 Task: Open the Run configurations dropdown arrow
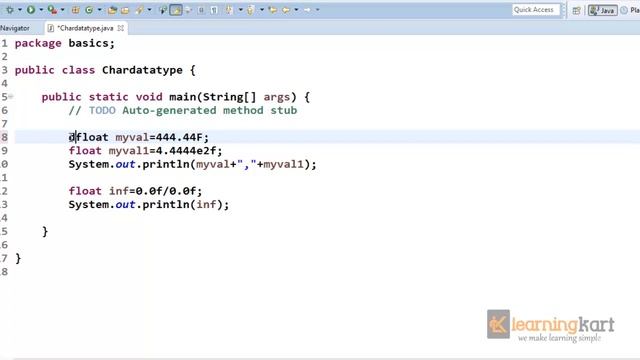pyautogui.click(x=41, y=9)
